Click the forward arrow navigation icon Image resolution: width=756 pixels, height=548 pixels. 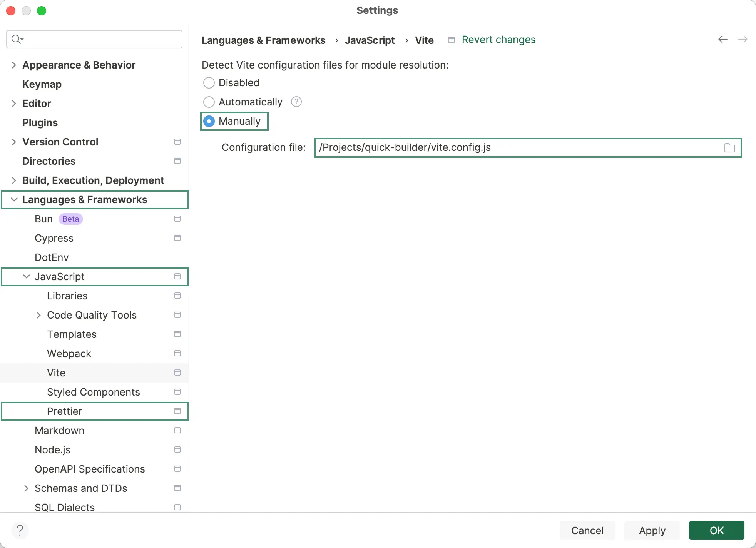point(743,40)
